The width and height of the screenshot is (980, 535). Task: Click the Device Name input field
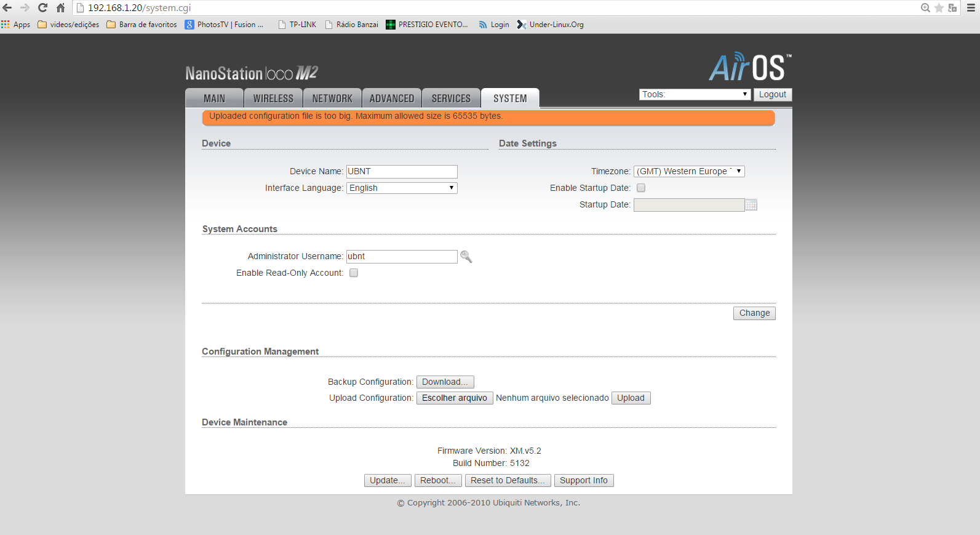click(x=402, y=172)
